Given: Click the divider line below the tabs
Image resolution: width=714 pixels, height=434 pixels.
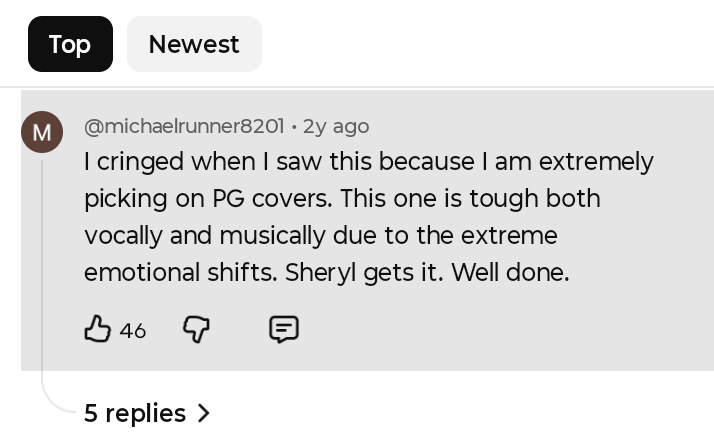Looking at the screenshot, I should (x=357, y=87).
